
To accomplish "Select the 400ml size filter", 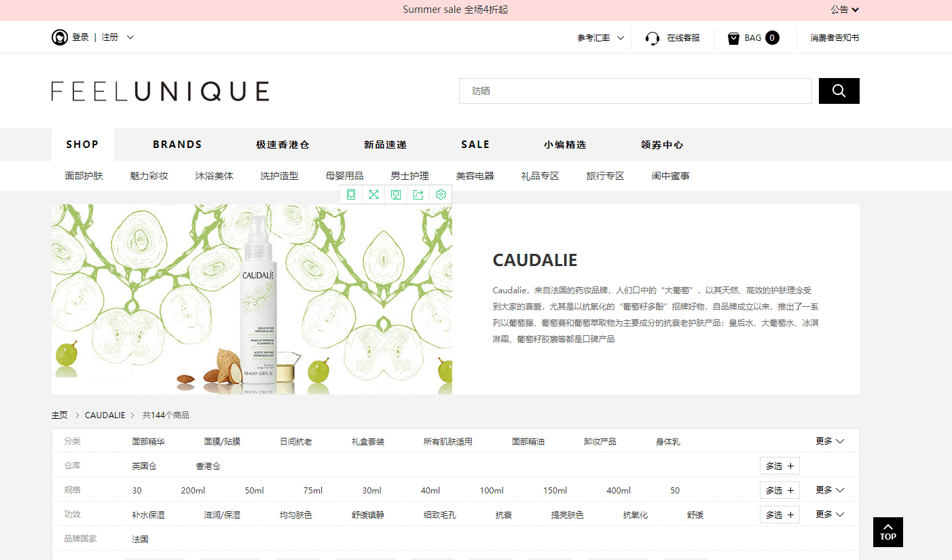I will (x=619, y=490).
